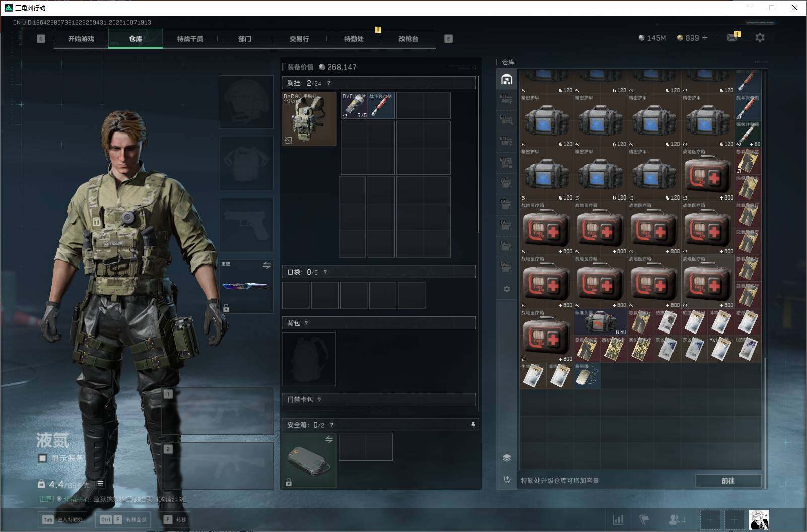
Task: Click the sort-storage icon below the layers icon
Action: [x=507, y=479]
